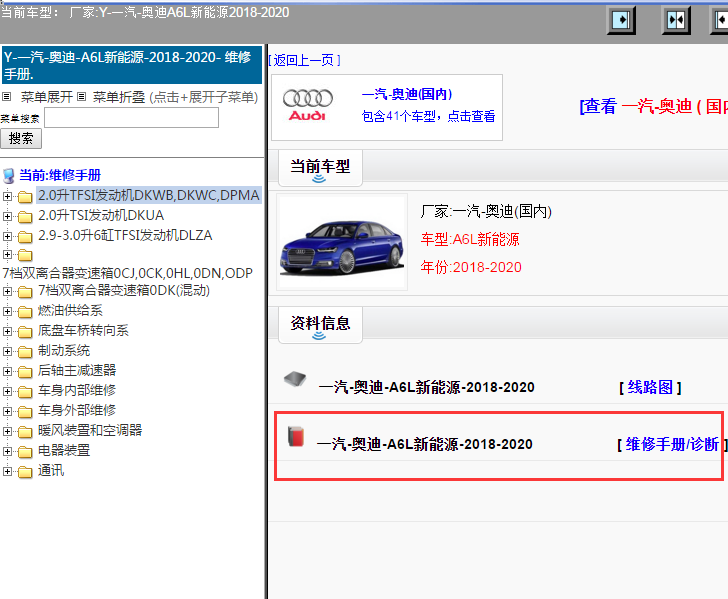The image size is (728, 599).
Task: Click into the 菜单搜索 input field
Action: (131, 117)
